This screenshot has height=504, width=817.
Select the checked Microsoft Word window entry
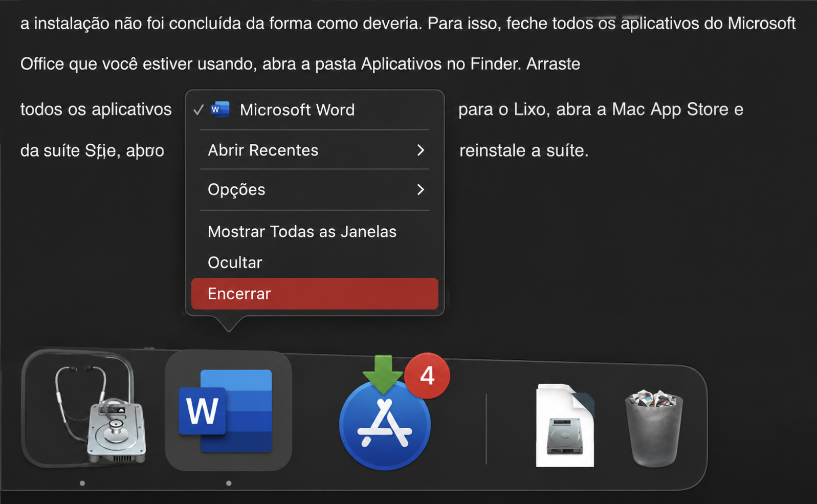314,109
